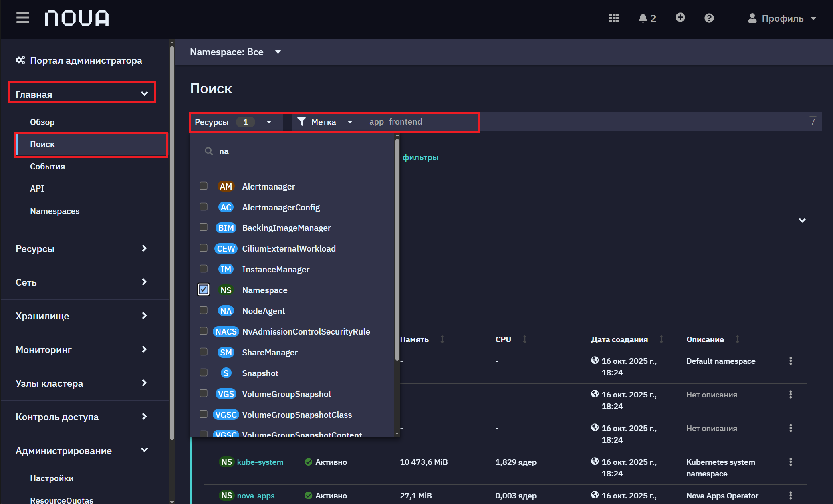Click the NACS badge icon

[x=226, y=332]
